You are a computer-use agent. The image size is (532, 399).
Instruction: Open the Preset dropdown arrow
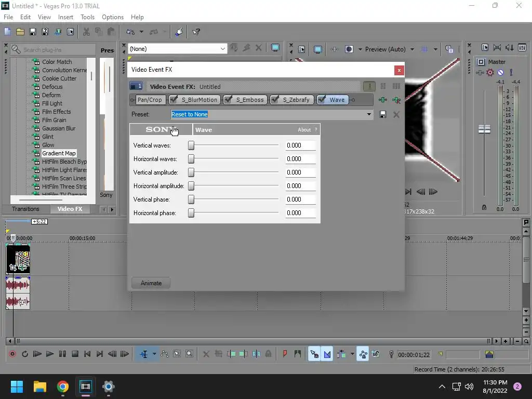[x=369, y=114]
